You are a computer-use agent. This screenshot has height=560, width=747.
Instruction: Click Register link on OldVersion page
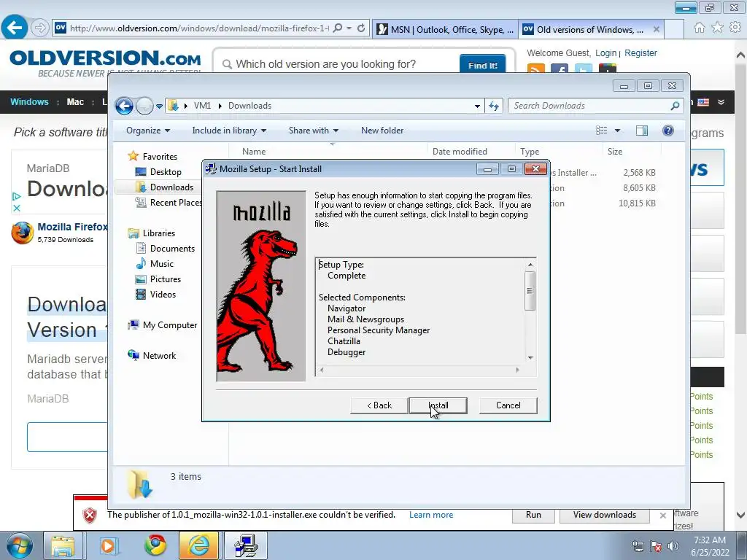(x=640, y=52)
